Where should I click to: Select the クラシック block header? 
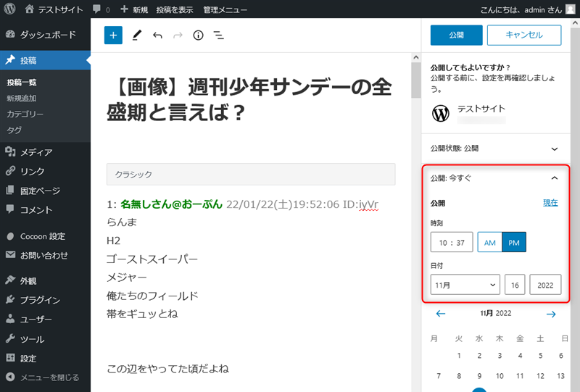click(251, 174)
